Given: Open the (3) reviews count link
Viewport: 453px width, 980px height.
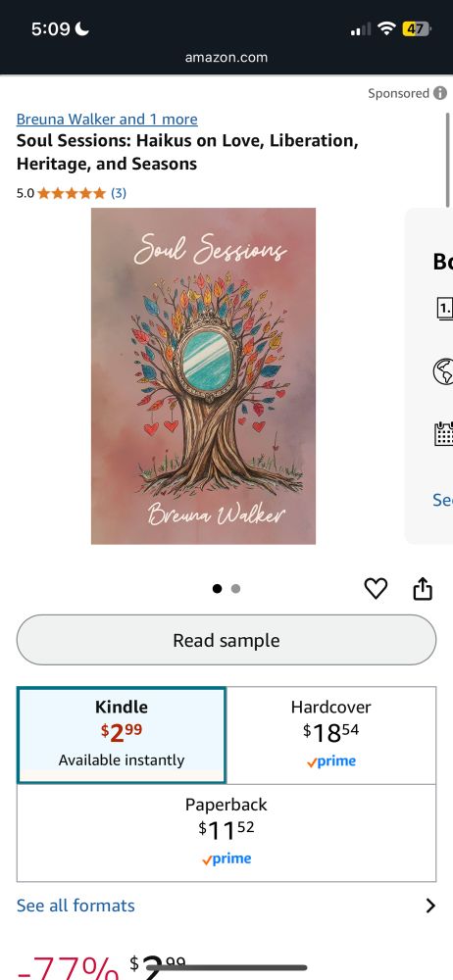Looking at the screenshot, I should 119,194.
